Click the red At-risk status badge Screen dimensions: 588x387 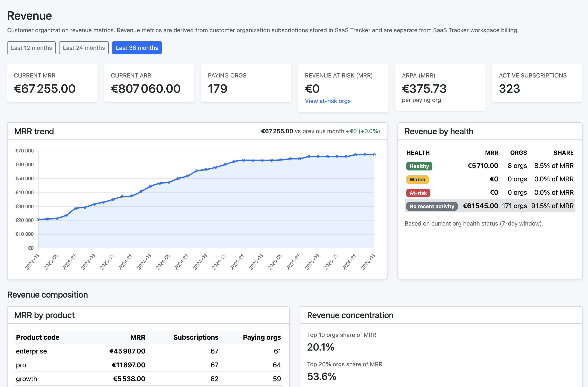pos(418,193)
